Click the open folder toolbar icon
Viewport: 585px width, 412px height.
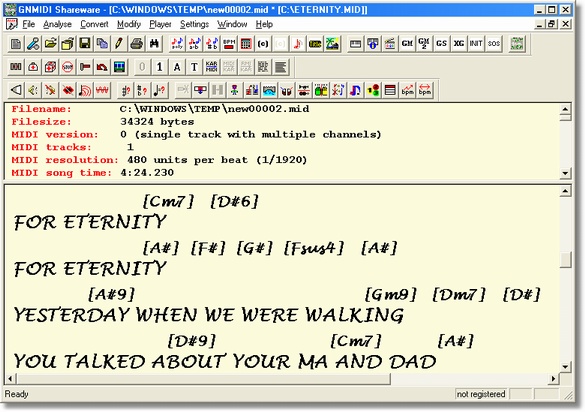(x=50, y=44)
